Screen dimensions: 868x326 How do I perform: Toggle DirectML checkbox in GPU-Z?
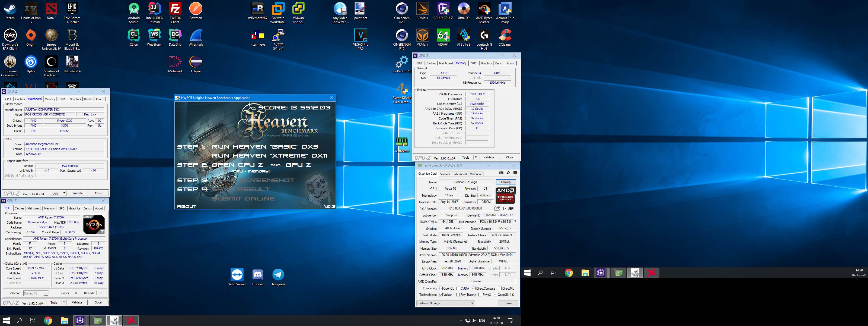tap(500, 289)
